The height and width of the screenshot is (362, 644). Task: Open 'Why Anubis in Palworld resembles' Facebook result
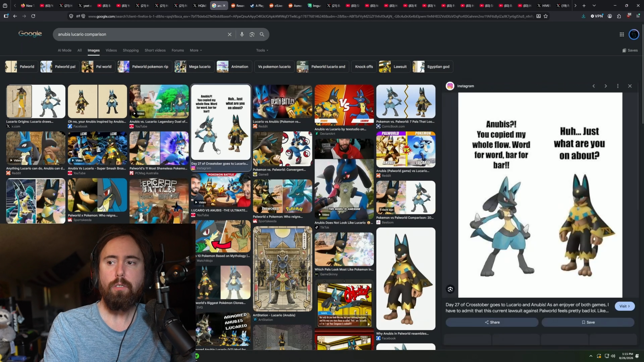[x=406, y=279]
